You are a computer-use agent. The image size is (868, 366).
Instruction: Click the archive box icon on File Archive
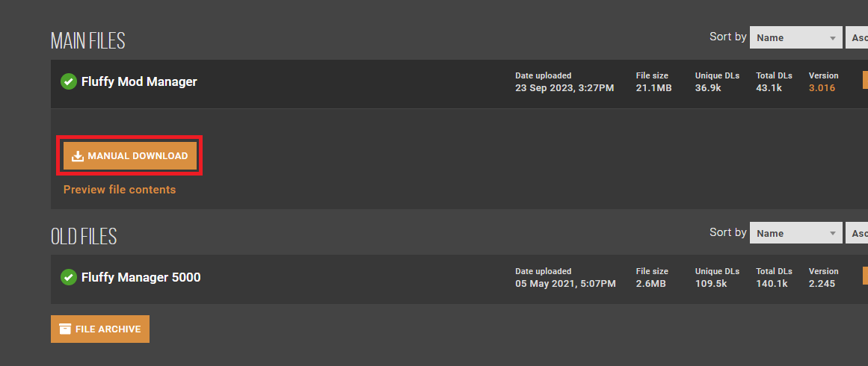pyautogui.click(x=65, y=329)
